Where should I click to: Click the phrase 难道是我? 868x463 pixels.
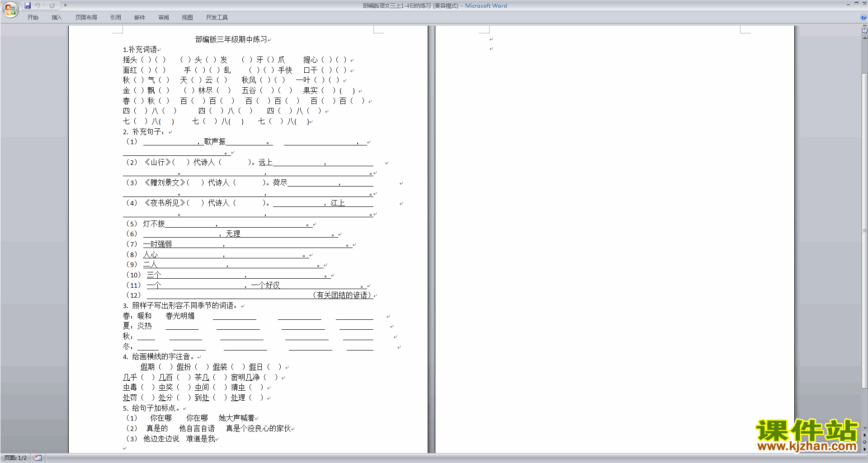click(201, 439)
